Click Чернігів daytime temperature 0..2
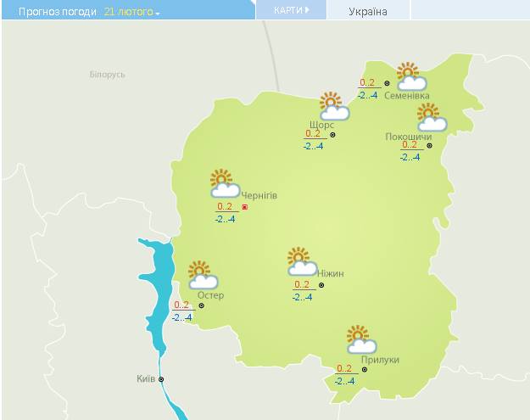Image resolution: width=530 pixels, height=420 pixels. pyautogui.click(x=225, y=206)
